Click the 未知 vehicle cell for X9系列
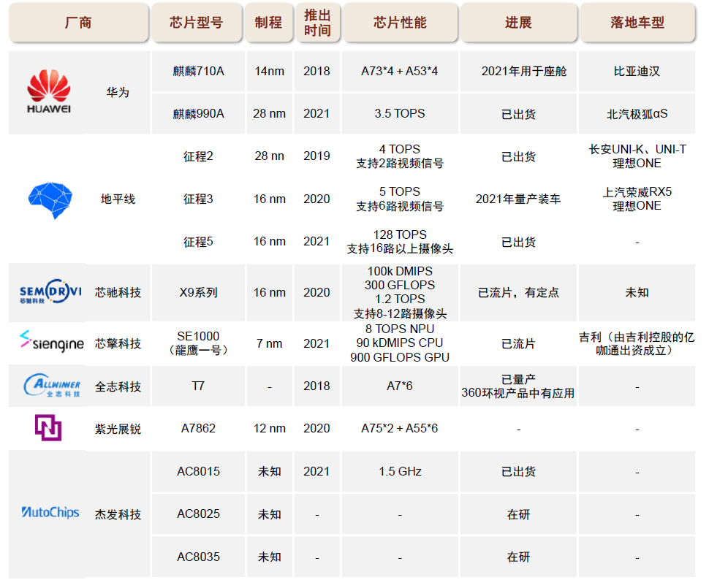The image size is (728, 580). pos(637,292)
